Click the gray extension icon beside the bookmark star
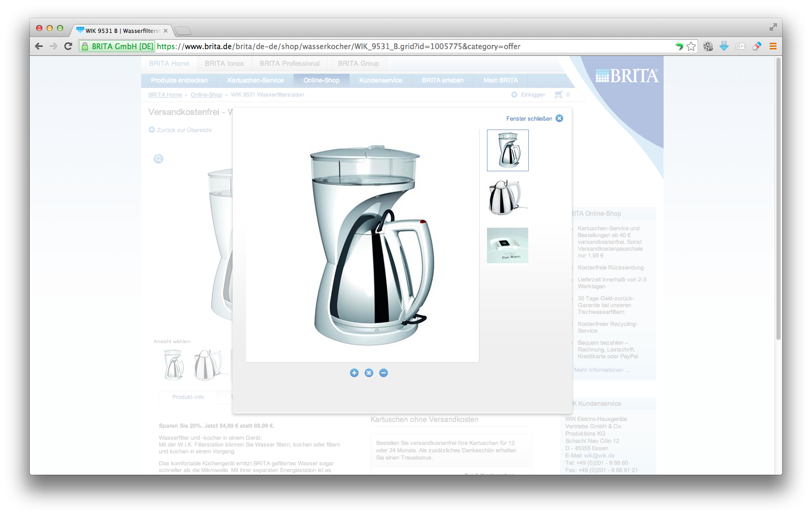The height and width of the screenshot is (516, 812). coord(708,46)
